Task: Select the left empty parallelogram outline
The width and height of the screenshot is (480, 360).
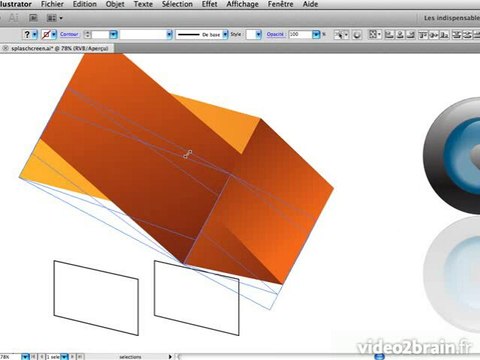Action: 96,298
